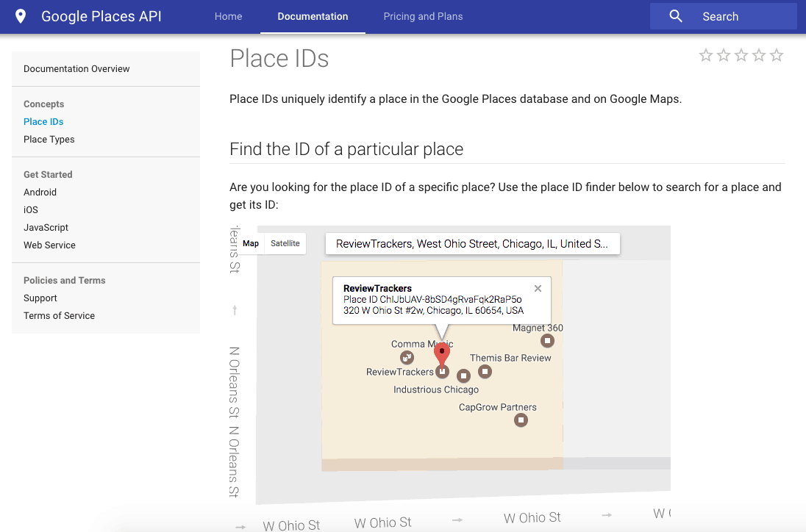The image size is (806, 532).
Task: Rate the page three stars
Action: click(x=741, y=55)
